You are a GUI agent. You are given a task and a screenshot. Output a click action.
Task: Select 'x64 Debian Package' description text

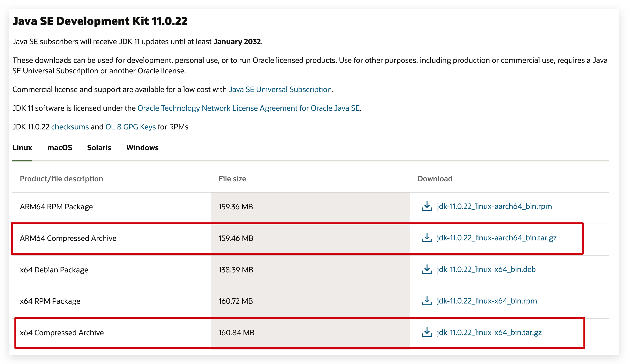54,270
